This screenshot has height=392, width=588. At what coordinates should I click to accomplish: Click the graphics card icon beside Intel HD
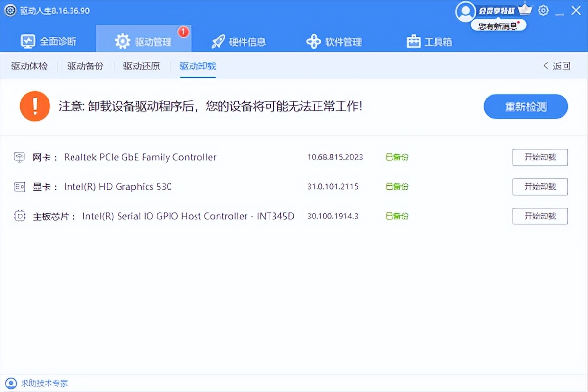click(x=19, y=187)
